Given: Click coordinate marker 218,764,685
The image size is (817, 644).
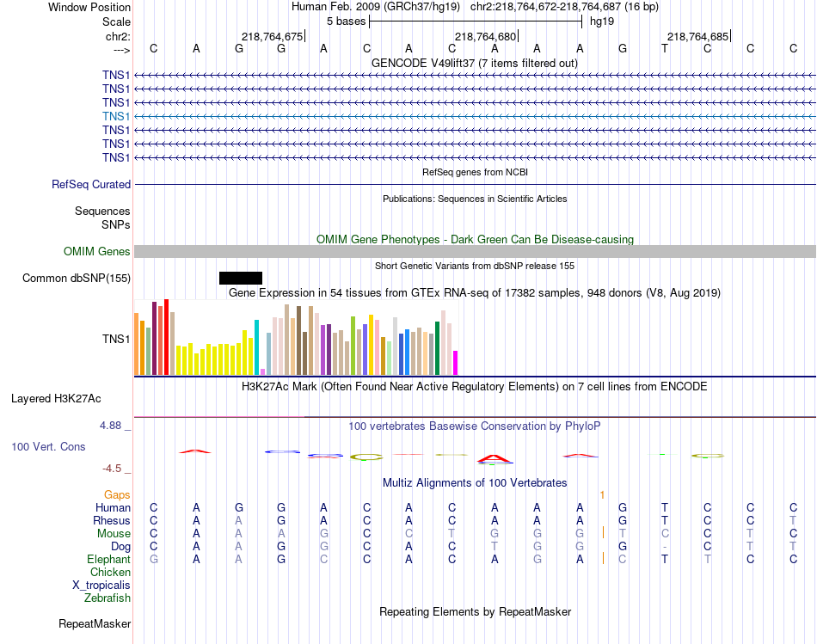Looking at the screenshot, I should click(697, 36).
